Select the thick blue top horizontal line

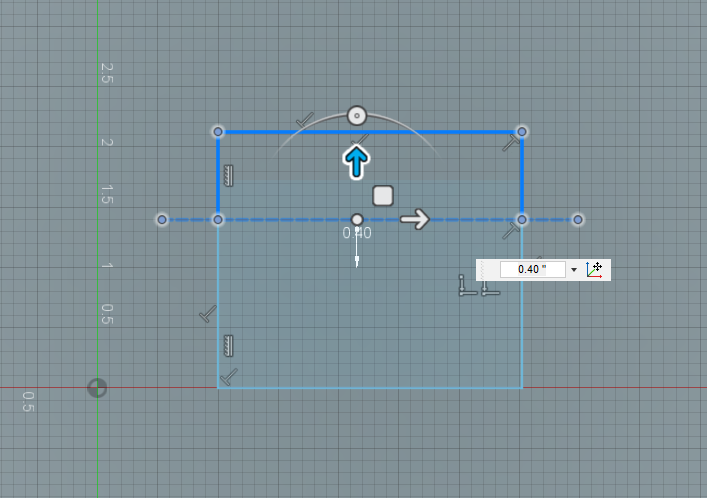(440, 131)
